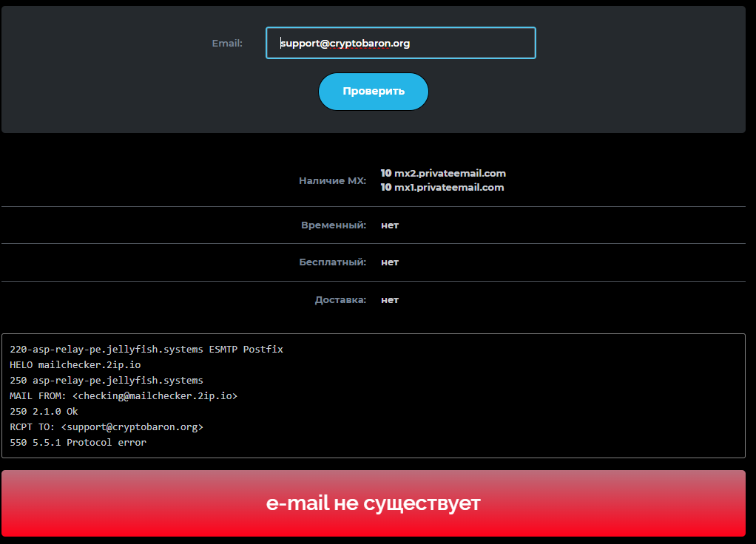Screen dimensions: 756x544
Task: Select the «HELO mailchecker.2ip.io» log line
Action: click(x=74, y=364)
